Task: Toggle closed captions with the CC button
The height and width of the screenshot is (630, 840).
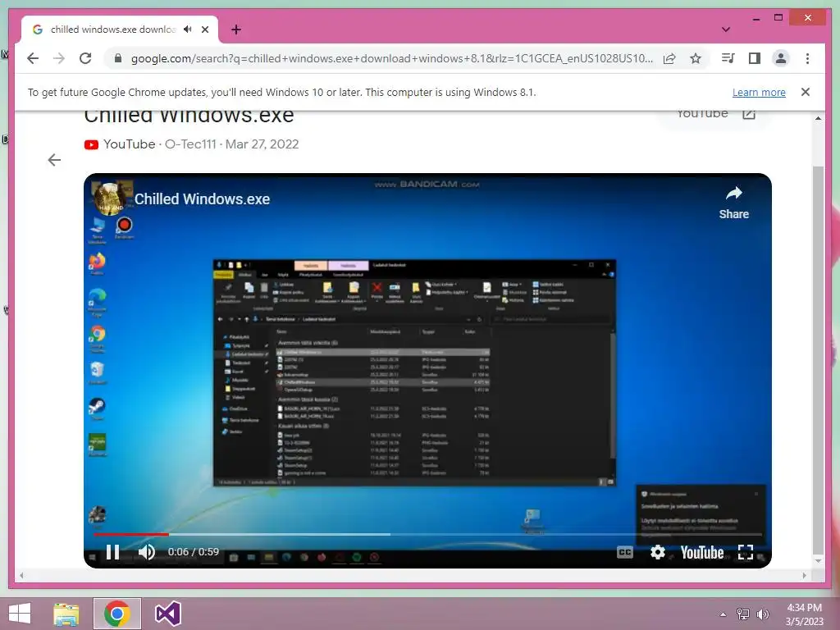Action: coord(624,552)
